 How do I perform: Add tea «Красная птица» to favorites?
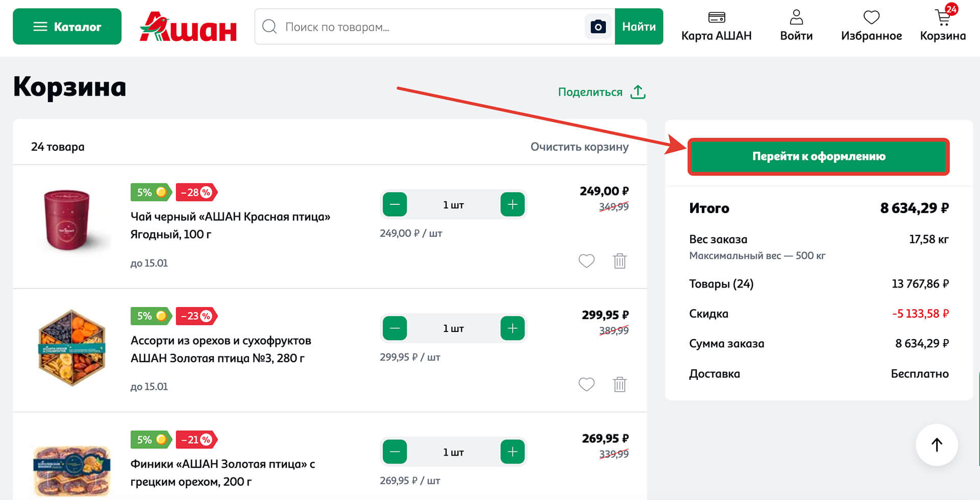pos(586,261)
